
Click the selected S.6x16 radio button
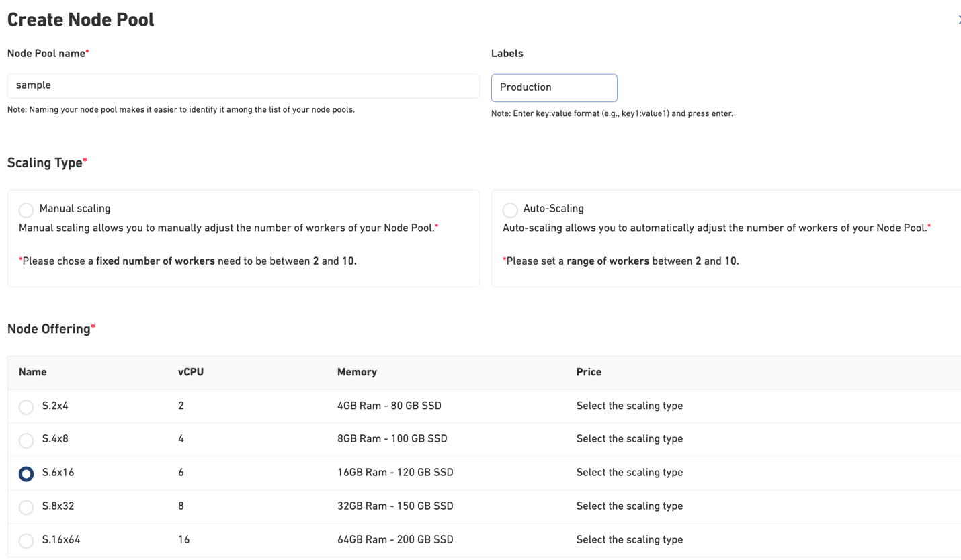tap(26, 474)
